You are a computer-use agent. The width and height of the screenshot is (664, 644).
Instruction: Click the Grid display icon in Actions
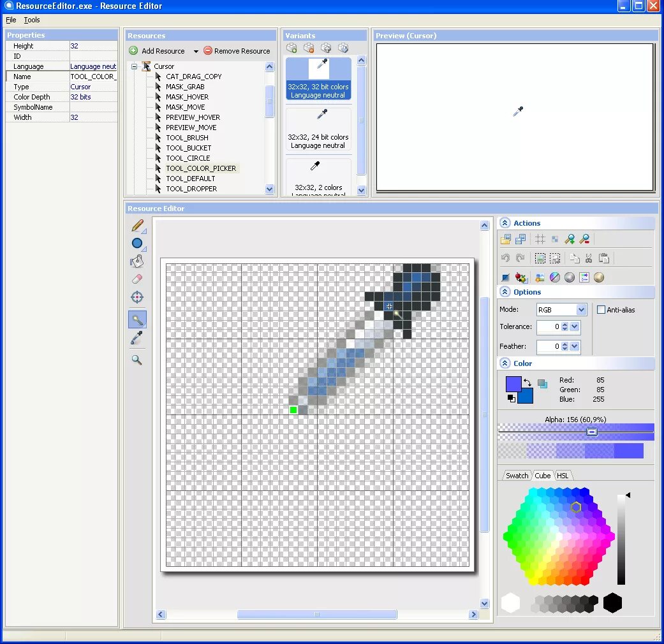tap(539, 238)
